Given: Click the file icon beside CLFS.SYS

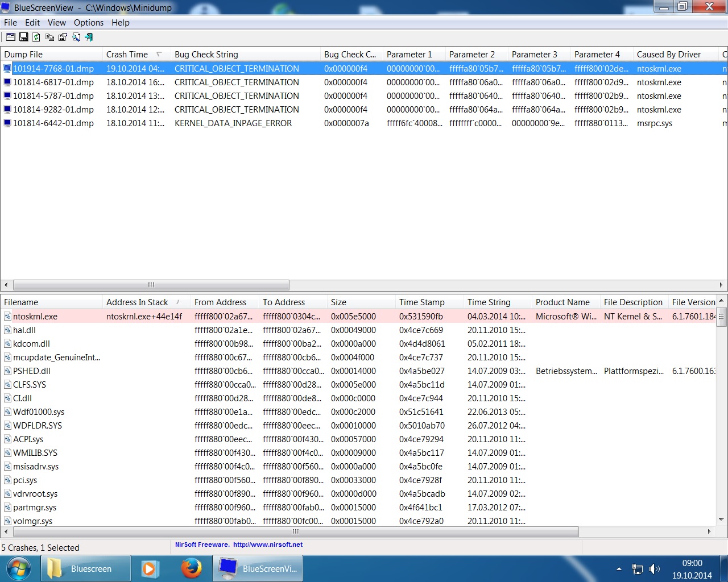Looking at the screenshot, I should [7, 384].
